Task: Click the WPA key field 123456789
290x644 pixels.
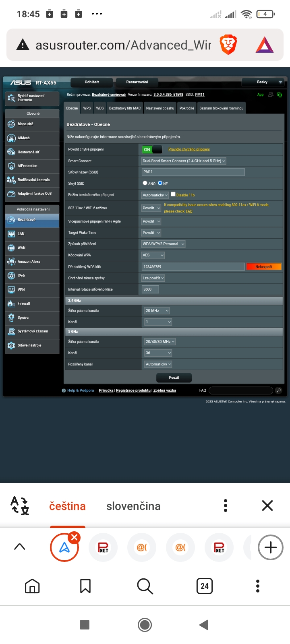Action: 193,267
